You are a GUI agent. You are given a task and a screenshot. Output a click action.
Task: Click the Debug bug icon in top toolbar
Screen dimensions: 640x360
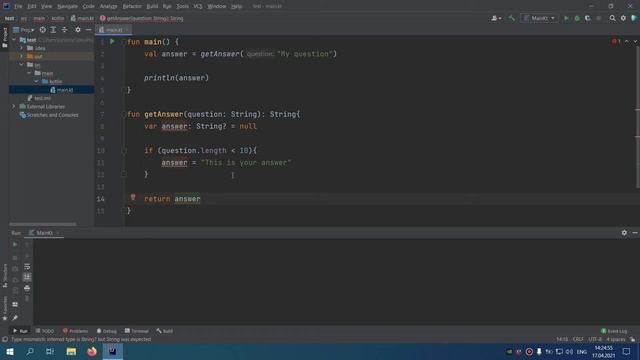(x=577, y=18)
